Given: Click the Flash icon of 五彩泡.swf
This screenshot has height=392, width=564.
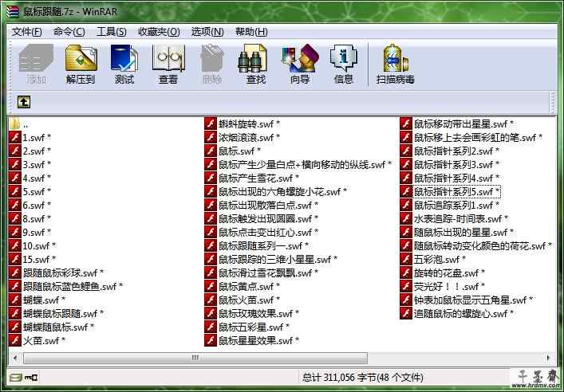Looking at the screenshot, I should coord(406,259).
